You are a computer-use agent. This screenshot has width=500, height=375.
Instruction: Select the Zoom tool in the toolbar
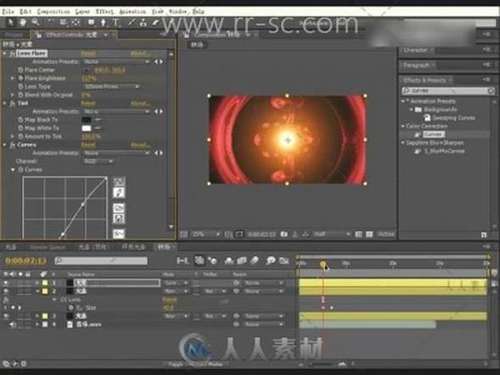click(x=35, y=22)
